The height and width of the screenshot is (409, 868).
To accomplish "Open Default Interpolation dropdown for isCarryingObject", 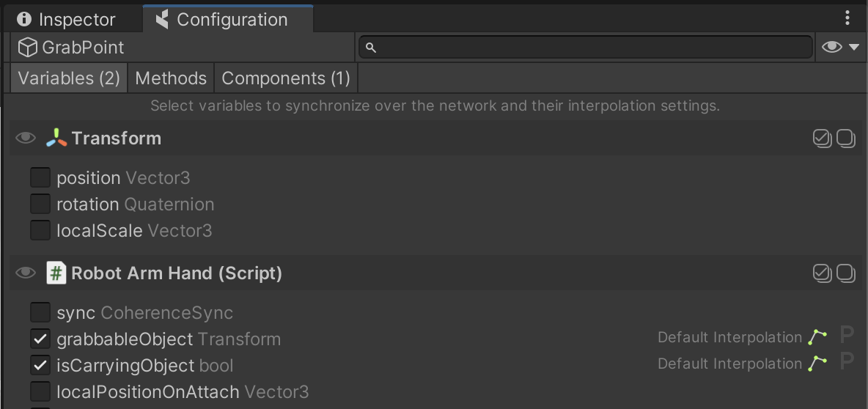I will 729,364.
